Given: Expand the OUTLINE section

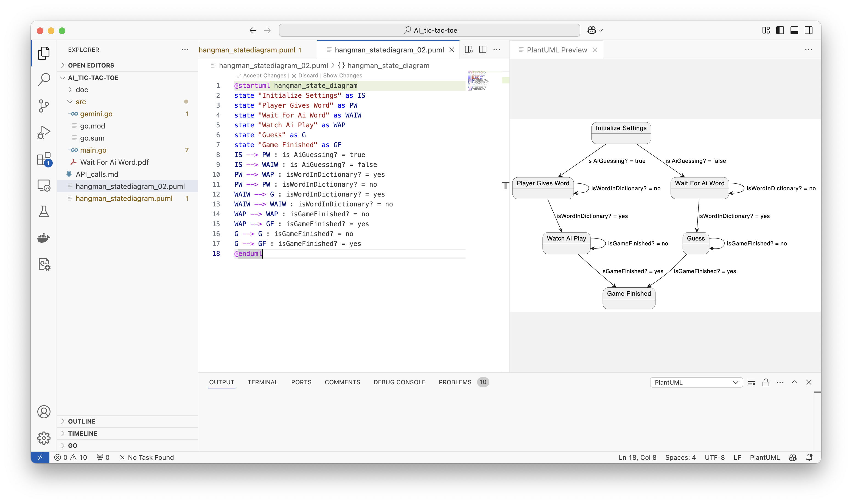Looking at the screenshot, I should [82, 421].
